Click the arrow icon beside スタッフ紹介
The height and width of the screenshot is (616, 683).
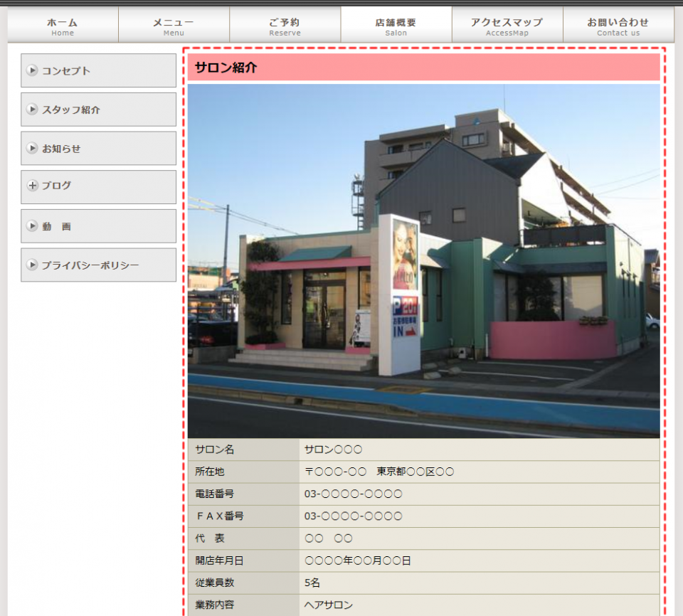32,109
